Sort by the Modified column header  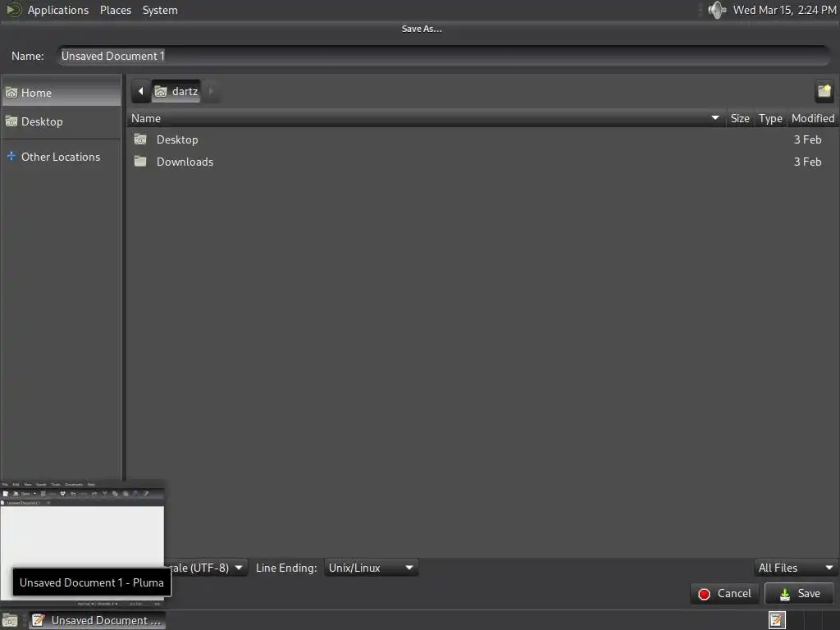(813, 118)
